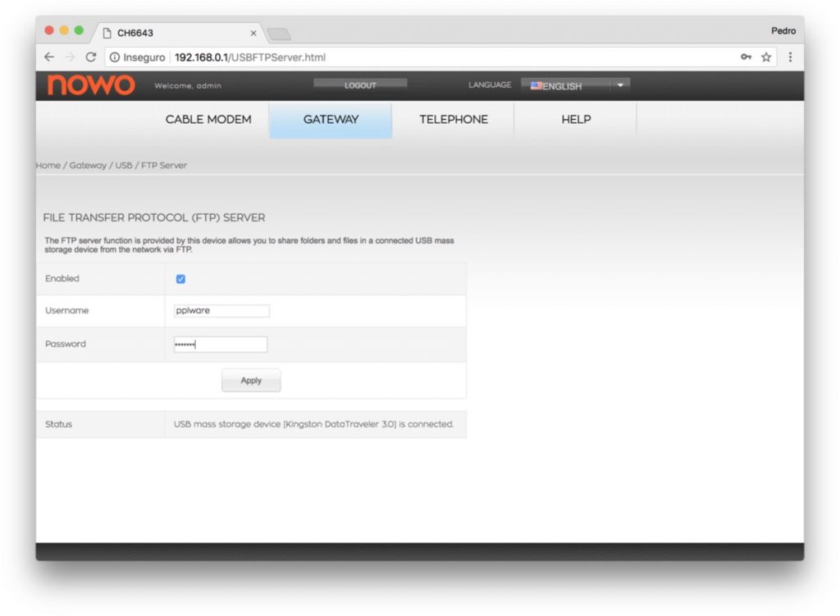Click inside the Username input field

pyautogui.click(x=220, y=310)
